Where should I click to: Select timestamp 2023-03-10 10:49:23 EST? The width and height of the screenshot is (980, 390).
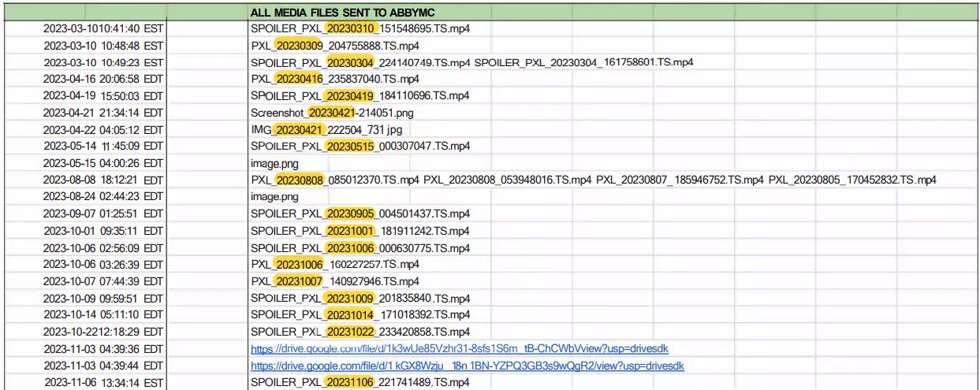click(103, 62)
